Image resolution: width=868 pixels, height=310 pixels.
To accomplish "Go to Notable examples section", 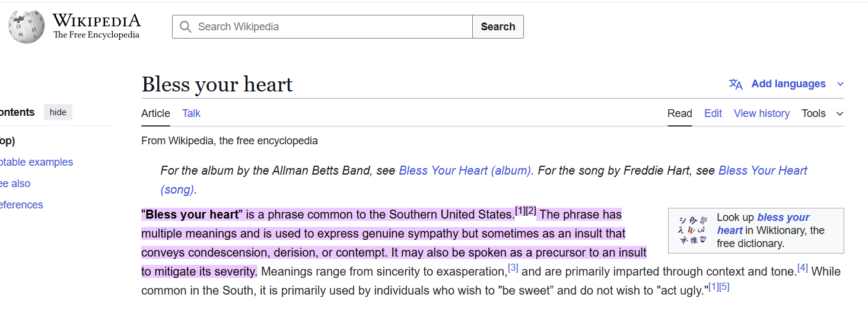I will point(37,162).
